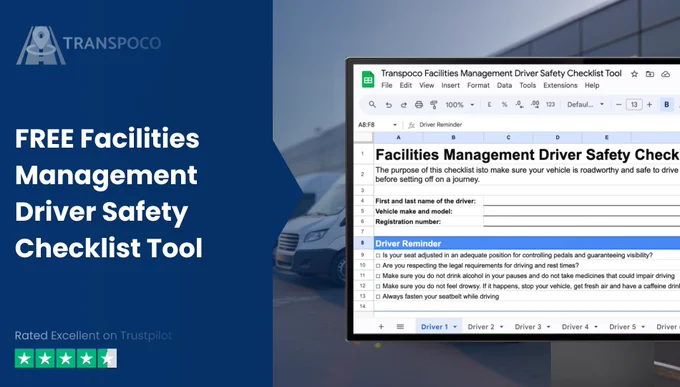The image size is (680, 387).
Task: Open the all sheets list icon
Action: click(x=400, y=327)
